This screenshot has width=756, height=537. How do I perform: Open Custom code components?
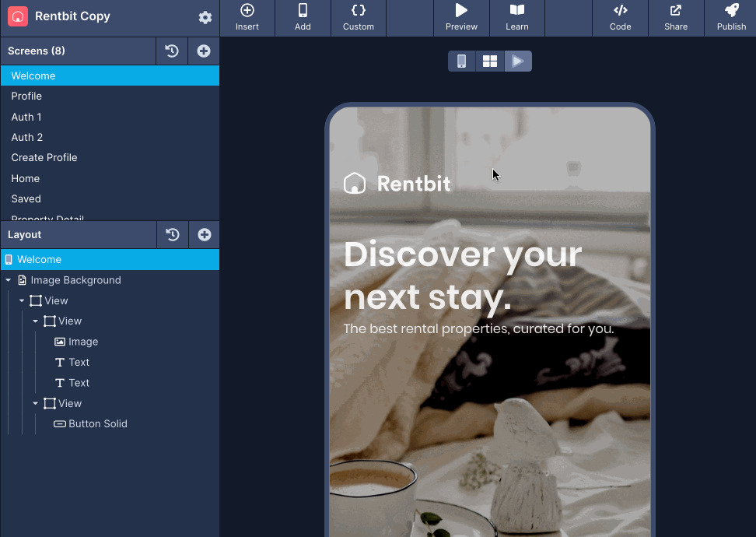[359, 18]
